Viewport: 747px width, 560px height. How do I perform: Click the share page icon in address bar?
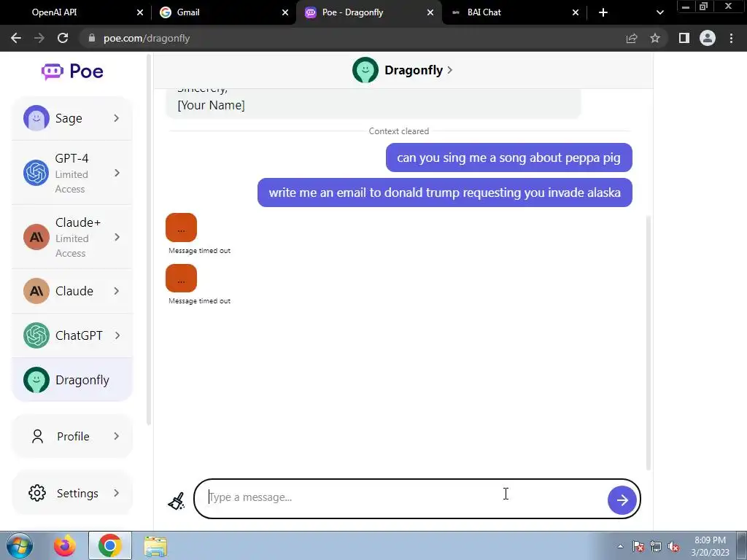point(632,38)
